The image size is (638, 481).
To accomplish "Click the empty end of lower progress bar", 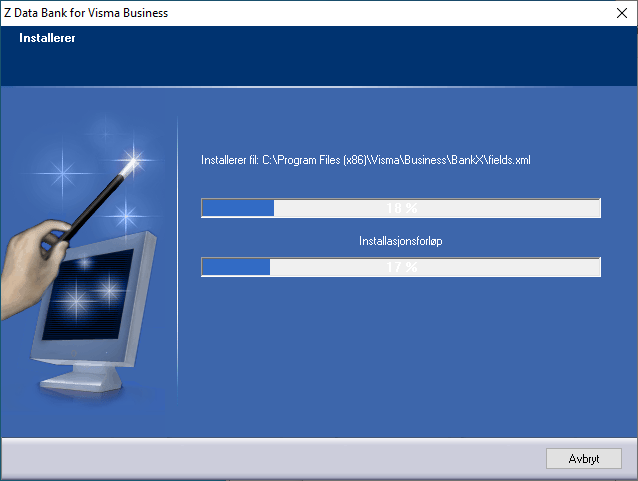I will point(560,267).
